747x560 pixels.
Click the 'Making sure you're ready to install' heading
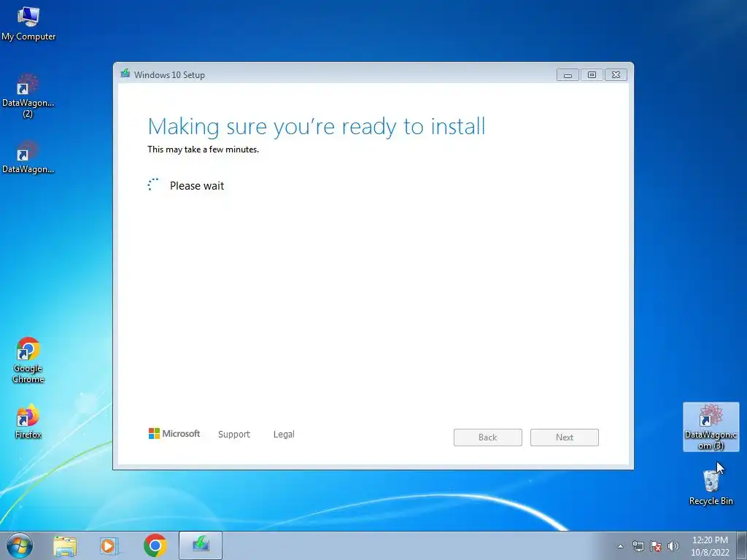(x=317, y=127)
